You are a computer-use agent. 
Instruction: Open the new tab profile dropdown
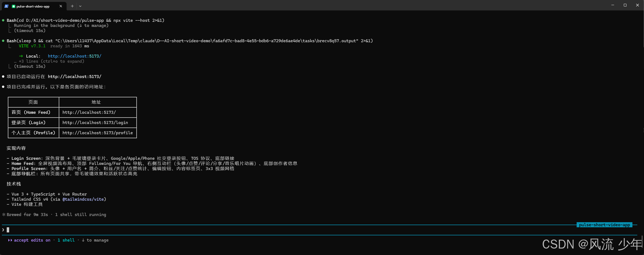click(80, 6)
